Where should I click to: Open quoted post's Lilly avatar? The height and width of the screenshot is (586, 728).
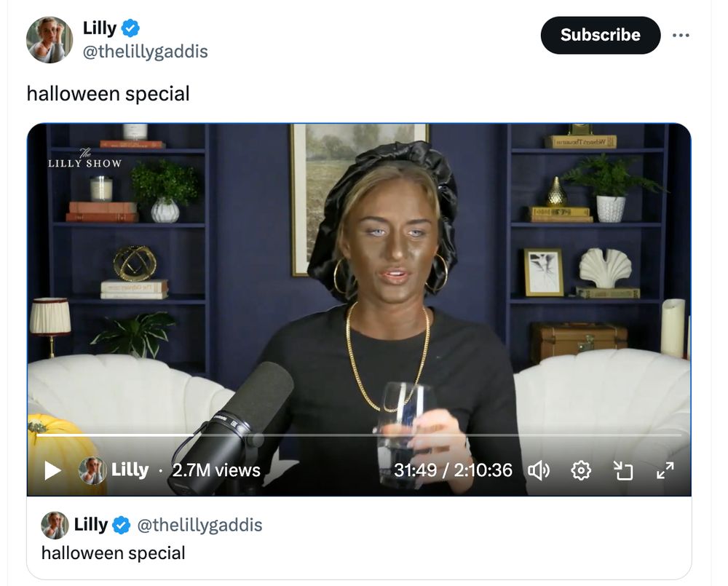55,525
